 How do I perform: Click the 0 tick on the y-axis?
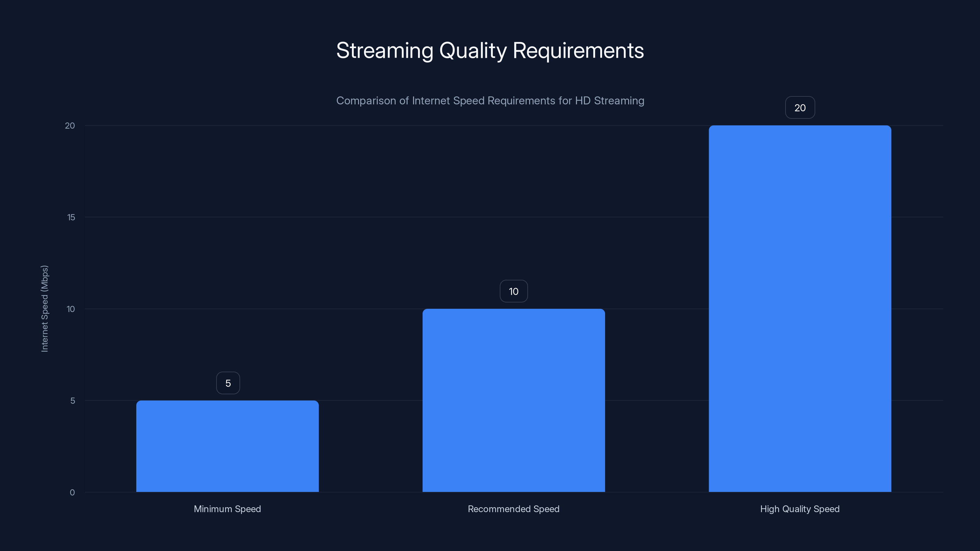(x=72, y=492)
